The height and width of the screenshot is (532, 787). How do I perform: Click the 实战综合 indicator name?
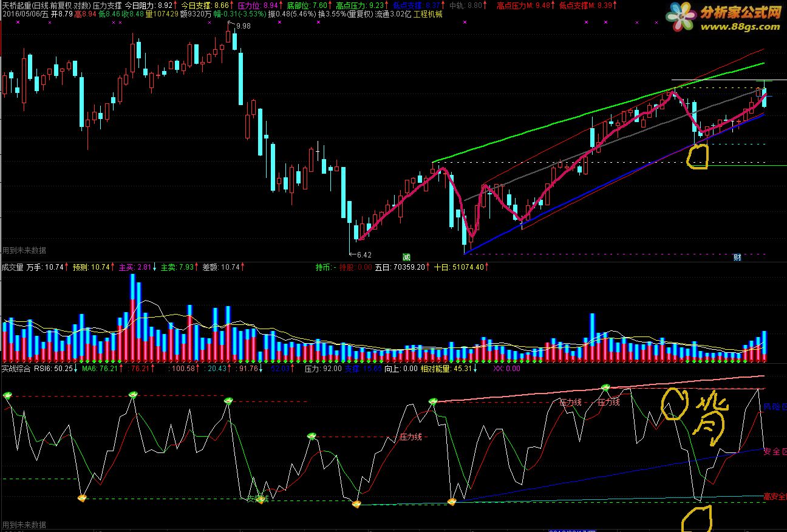pyautogui.click(x=16, y=368)
